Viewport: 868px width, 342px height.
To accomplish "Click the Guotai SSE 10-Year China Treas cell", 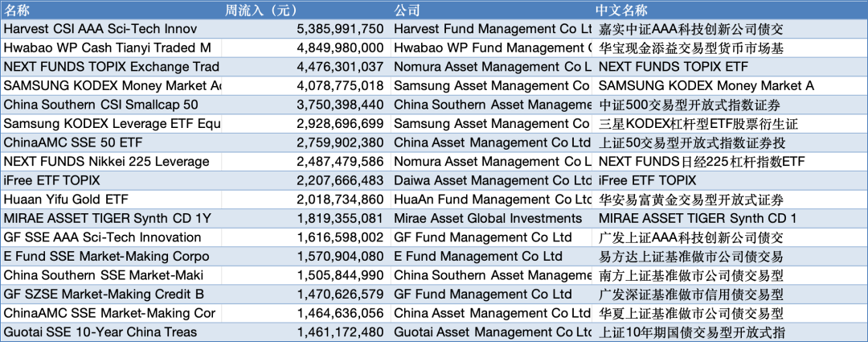I will (x=111, y=332).
